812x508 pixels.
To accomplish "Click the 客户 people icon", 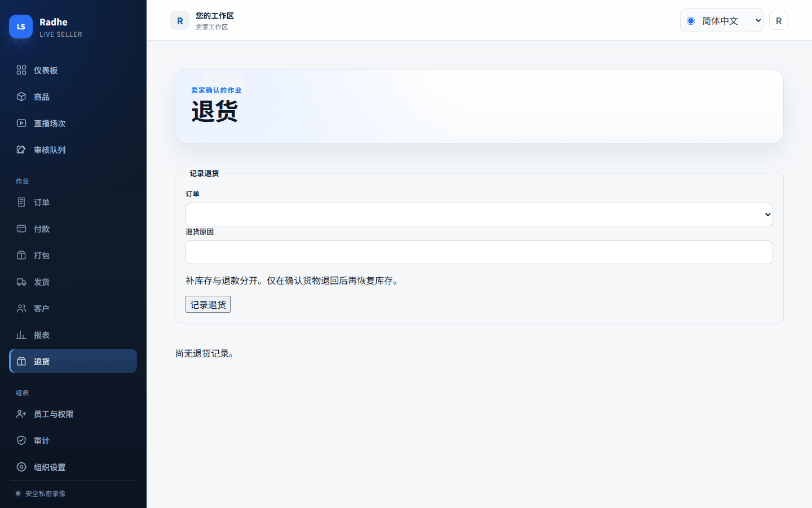I will click(x=21, y=308).
